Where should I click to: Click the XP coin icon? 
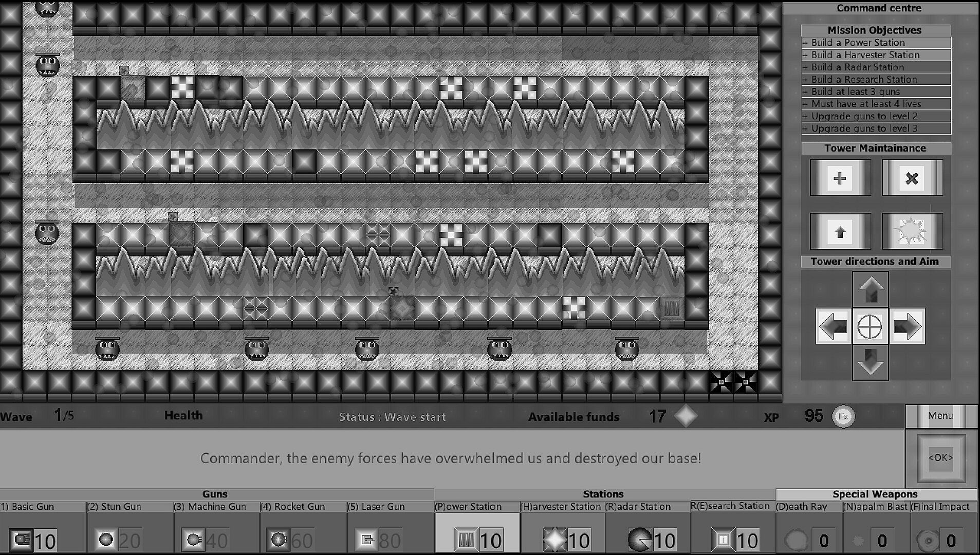tap(843, 416)
